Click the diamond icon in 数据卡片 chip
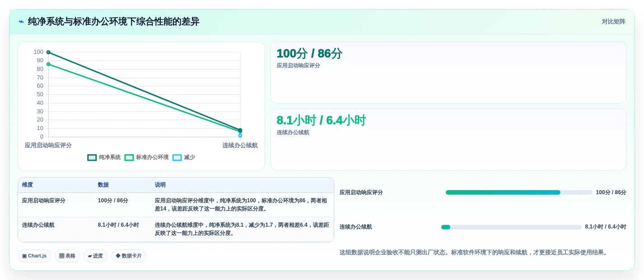The width and height of the screenshot is (644, 280). coord(118,256)
